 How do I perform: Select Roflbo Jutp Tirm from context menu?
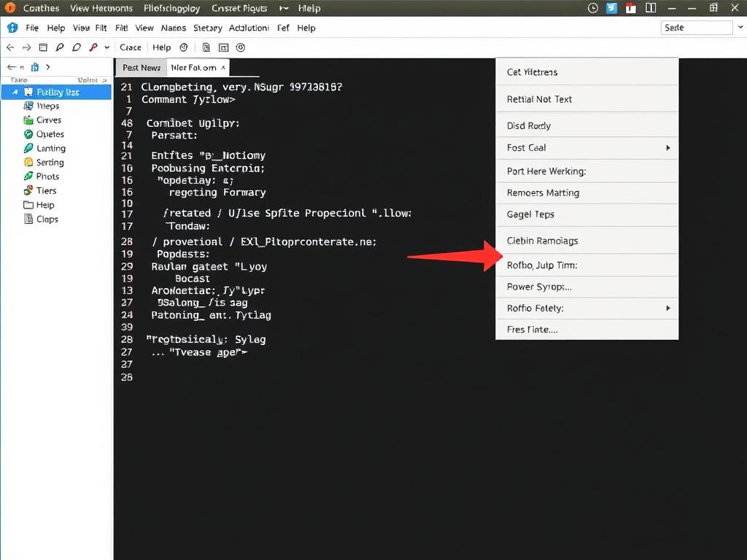point(542,265)
